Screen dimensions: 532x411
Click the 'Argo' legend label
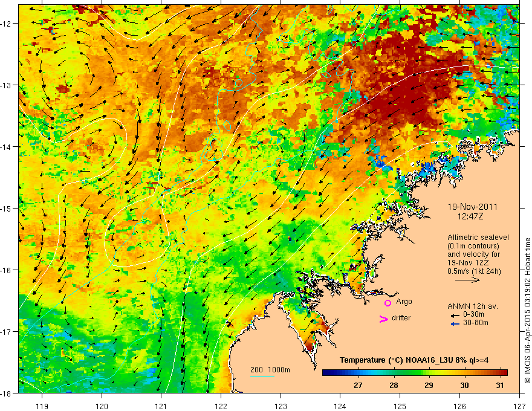tap(404, 302)
